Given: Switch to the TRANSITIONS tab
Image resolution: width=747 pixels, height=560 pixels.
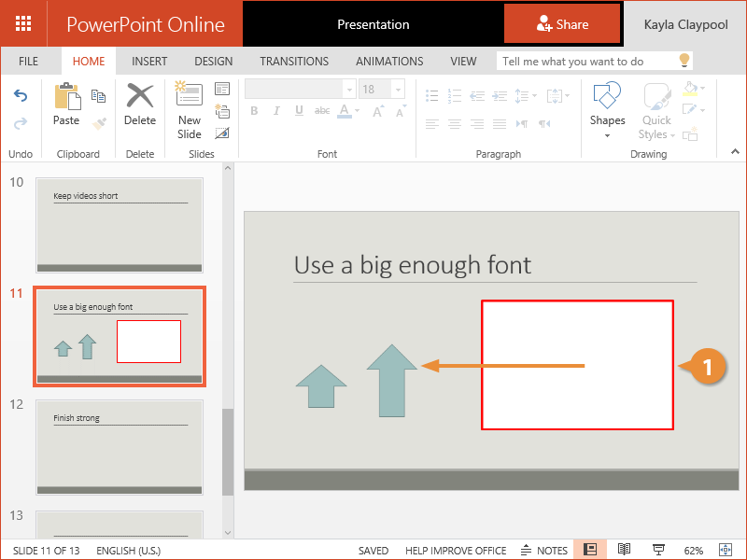Looking at the screenshot, I should coord(294,62).
